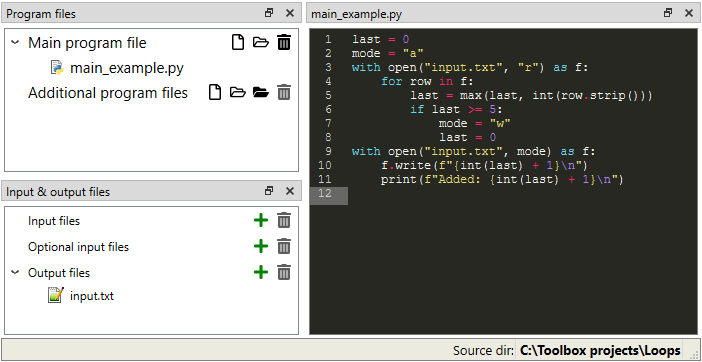Click the print Added statement line
The width and height of the screenshot is (702, 362).
click(x=502, y=179)
